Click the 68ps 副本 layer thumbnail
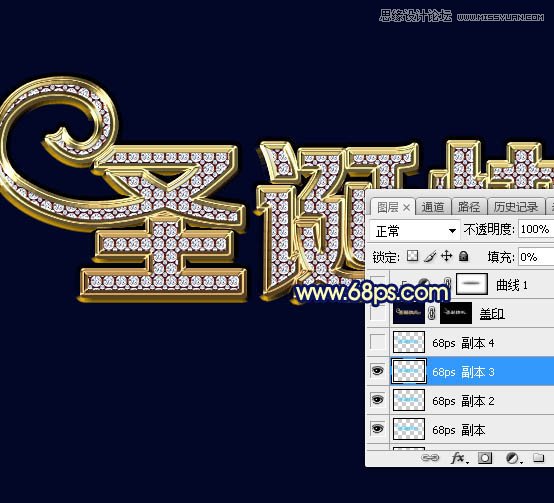The image size is (554, 503). [x=409, y=429]
